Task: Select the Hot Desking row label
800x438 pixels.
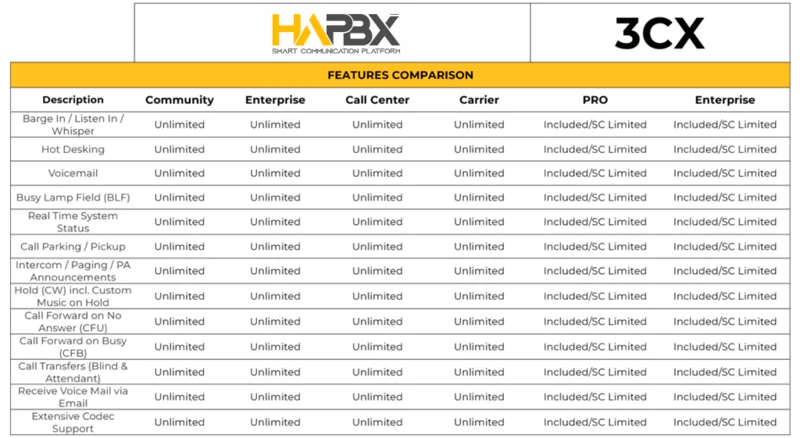Action: [73, 149]
